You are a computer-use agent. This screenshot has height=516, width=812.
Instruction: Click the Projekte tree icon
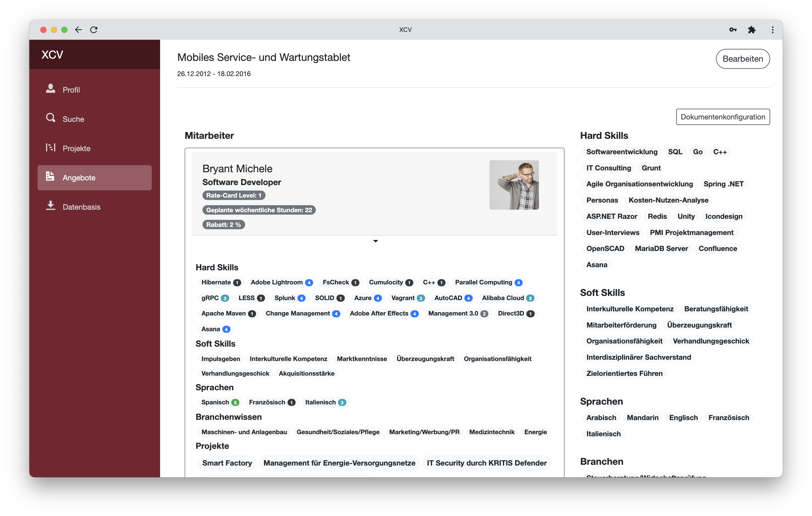[50, 147]
